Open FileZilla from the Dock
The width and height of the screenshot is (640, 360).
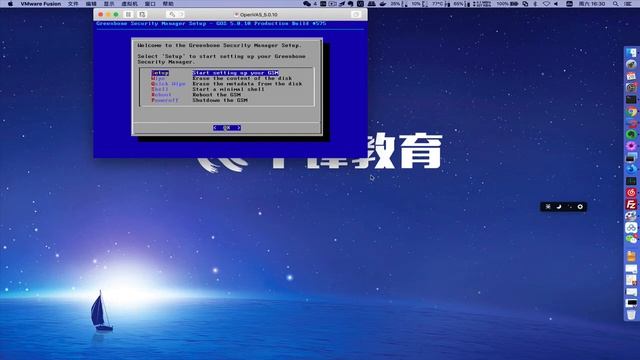631,204
